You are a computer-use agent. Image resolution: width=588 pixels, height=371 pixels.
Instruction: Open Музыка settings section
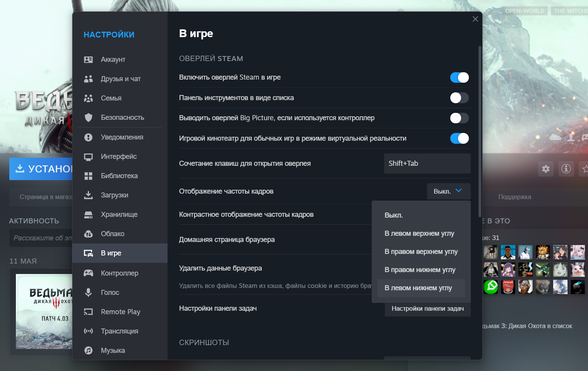pos(120,351)
